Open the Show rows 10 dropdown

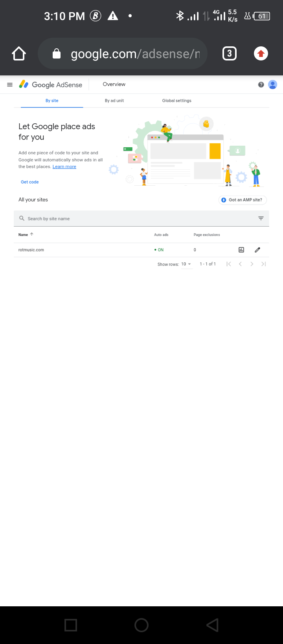point(186,264)
